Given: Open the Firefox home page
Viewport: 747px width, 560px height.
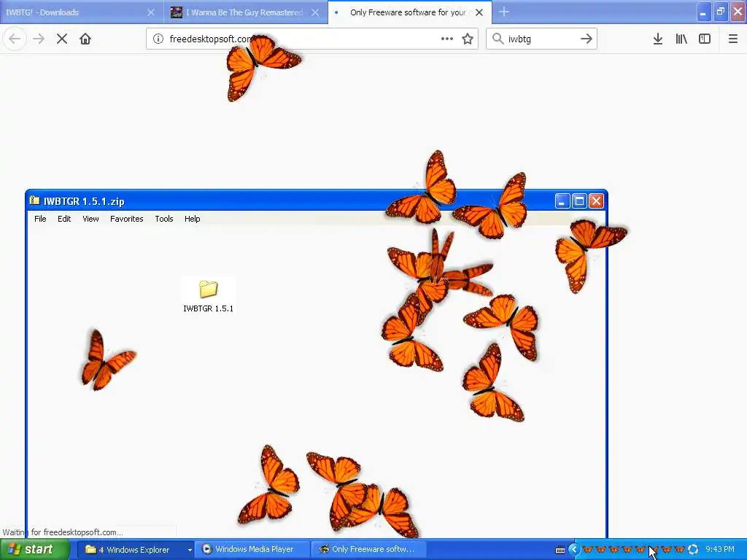Looking at the screenshot, I should pos(85,39).
